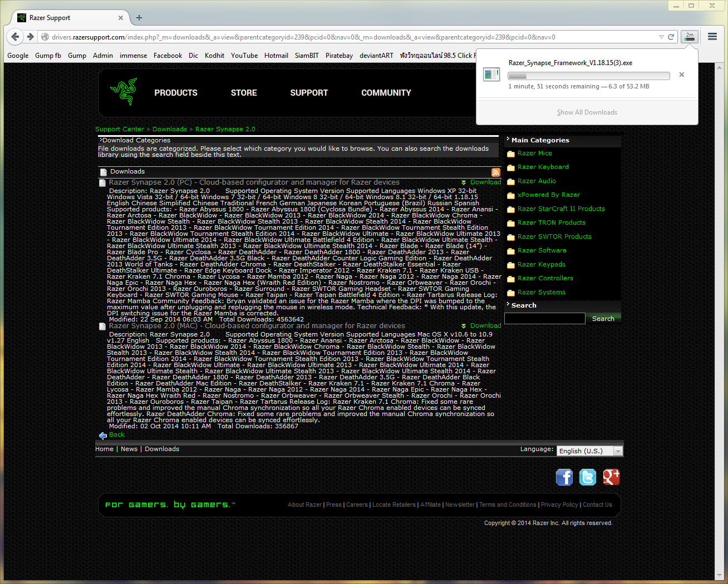Click the browser forward arrow
Image resolution: width=728 pixels, height=584 pixels.
(30, 37)
